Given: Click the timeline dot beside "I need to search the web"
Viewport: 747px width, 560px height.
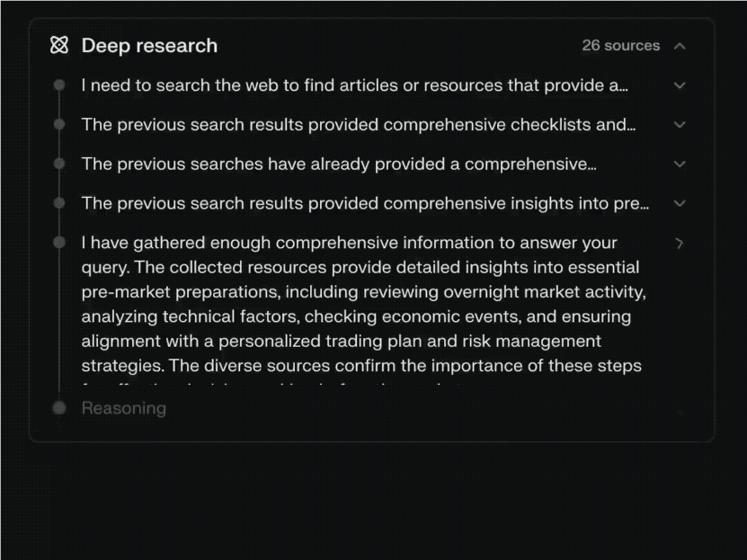Looking at the screenshot, I should tap(59, 85).
